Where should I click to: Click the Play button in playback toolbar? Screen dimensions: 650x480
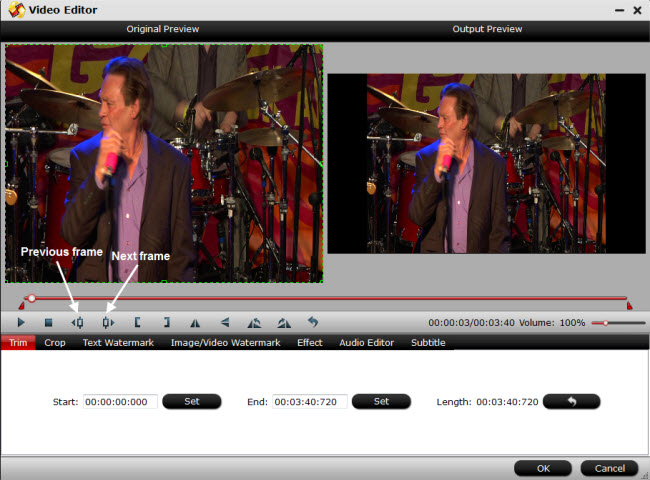pyautogui.click(x=21, y=322)
